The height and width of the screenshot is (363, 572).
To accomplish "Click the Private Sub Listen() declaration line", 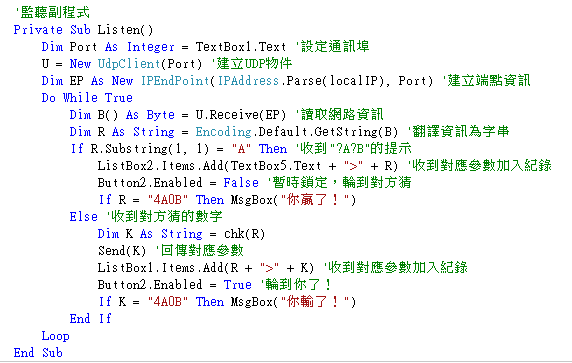I will pos(83,30).
